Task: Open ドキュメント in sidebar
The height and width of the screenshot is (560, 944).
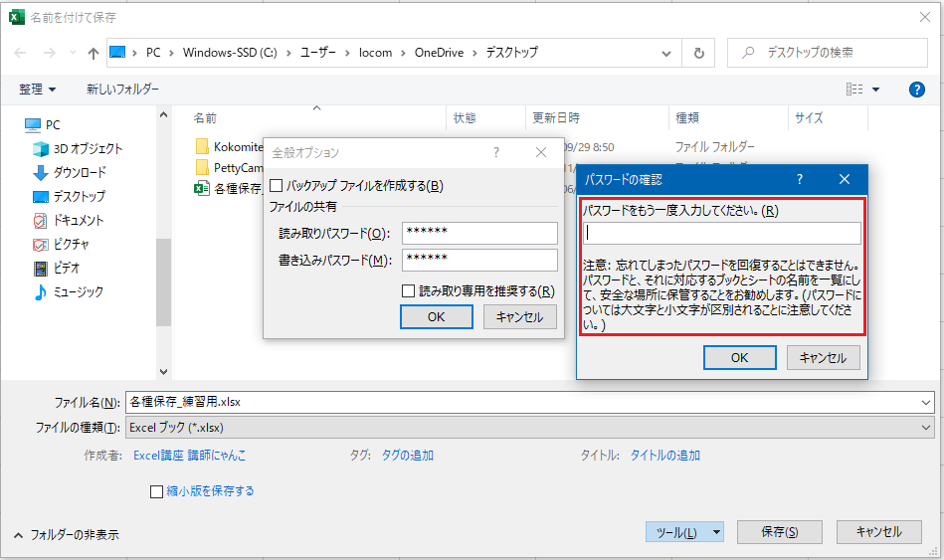Action: (x=68, y=221)
